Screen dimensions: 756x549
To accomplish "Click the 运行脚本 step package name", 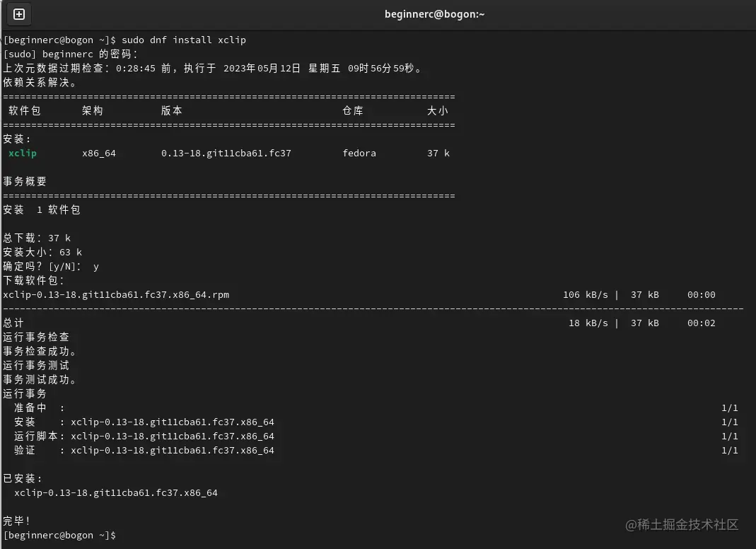I will pyautogui.click(x=173, y=437).
